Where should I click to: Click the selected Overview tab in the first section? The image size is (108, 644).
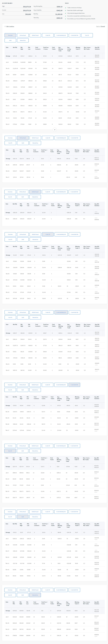tap(10, 35)
